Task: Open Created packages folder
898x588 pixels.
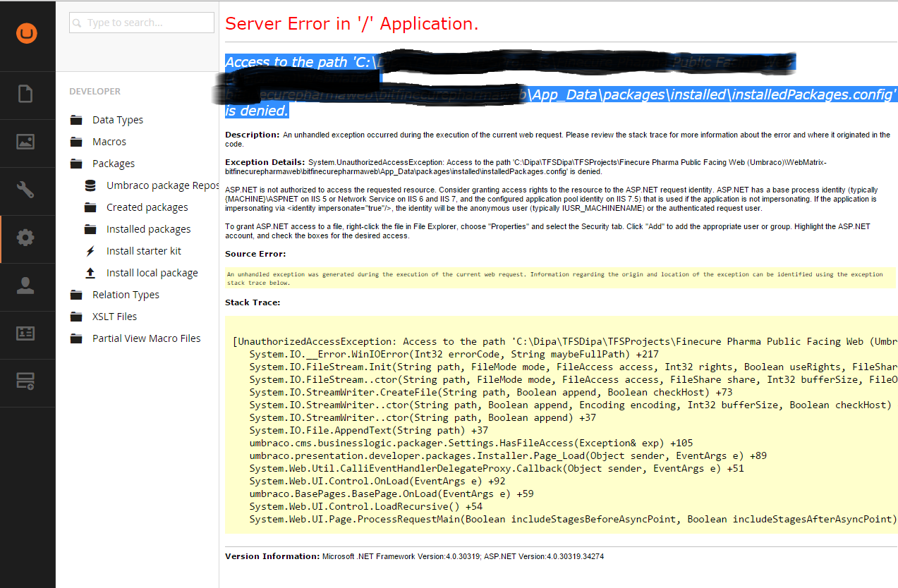Action: 147,207
